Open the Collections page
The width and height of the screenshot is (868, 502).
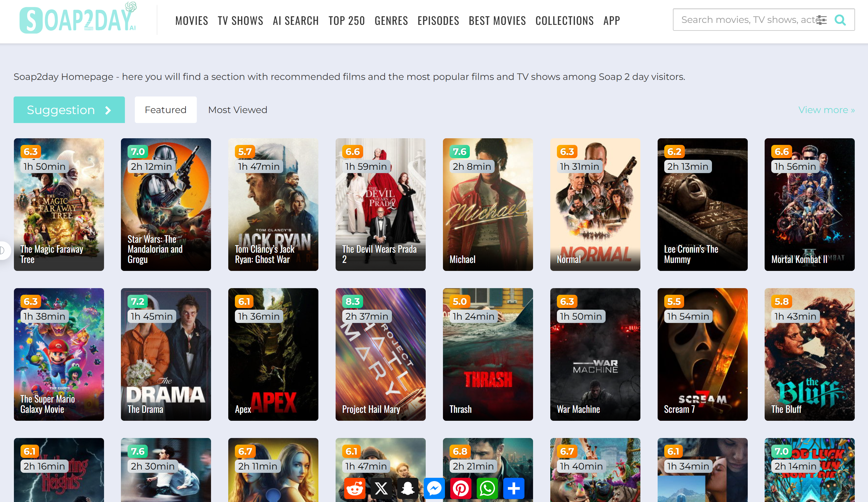(565, 21)
